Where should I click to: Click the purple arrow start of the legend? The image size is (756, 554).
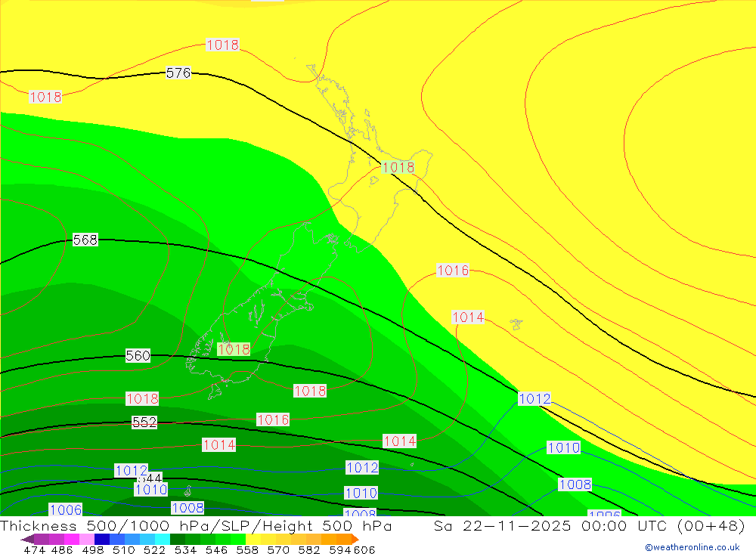tap(27, 539)
